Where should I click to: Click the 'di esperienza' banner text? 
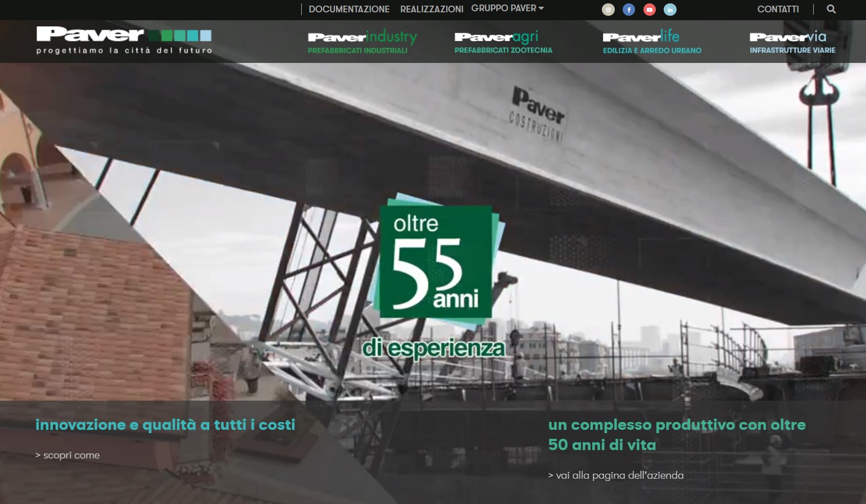pos(434,348)
